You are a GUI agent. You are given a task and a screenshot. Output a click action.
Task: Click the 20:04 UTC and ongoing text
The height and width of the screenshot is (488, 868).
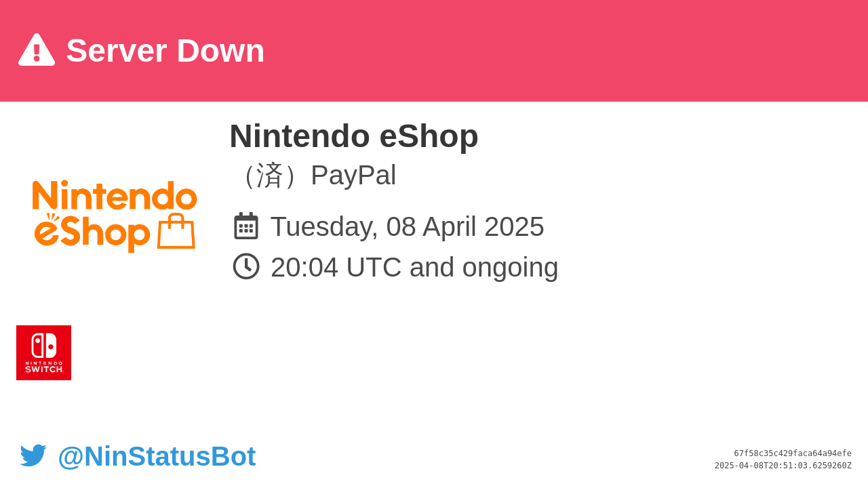click(x=414, y=267)
